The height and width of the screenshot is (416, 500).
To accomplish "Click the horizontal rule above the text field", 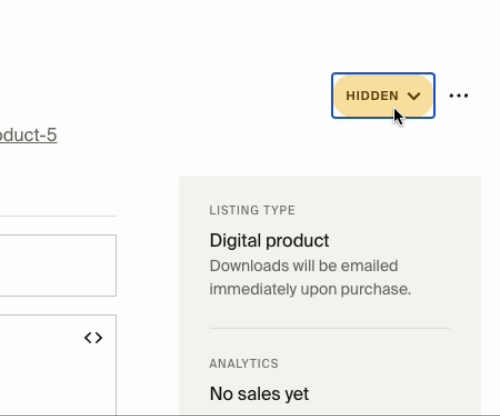I will tap(58, 216).
